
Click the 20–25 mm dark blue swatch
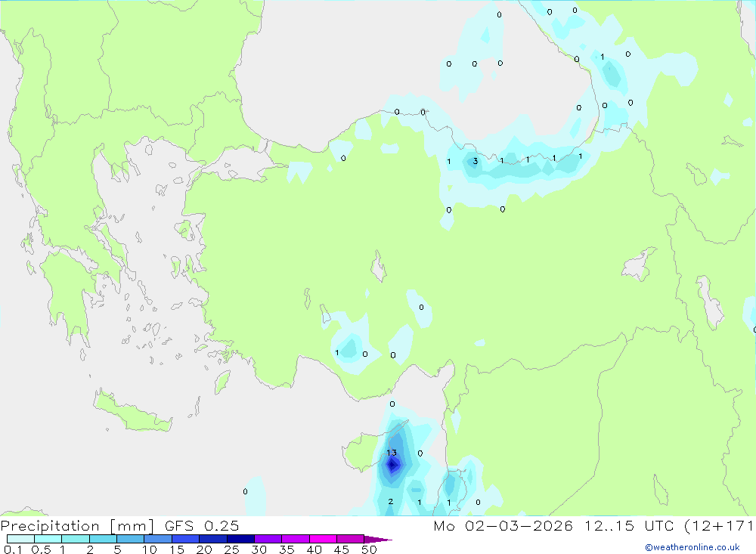point(213,539)
